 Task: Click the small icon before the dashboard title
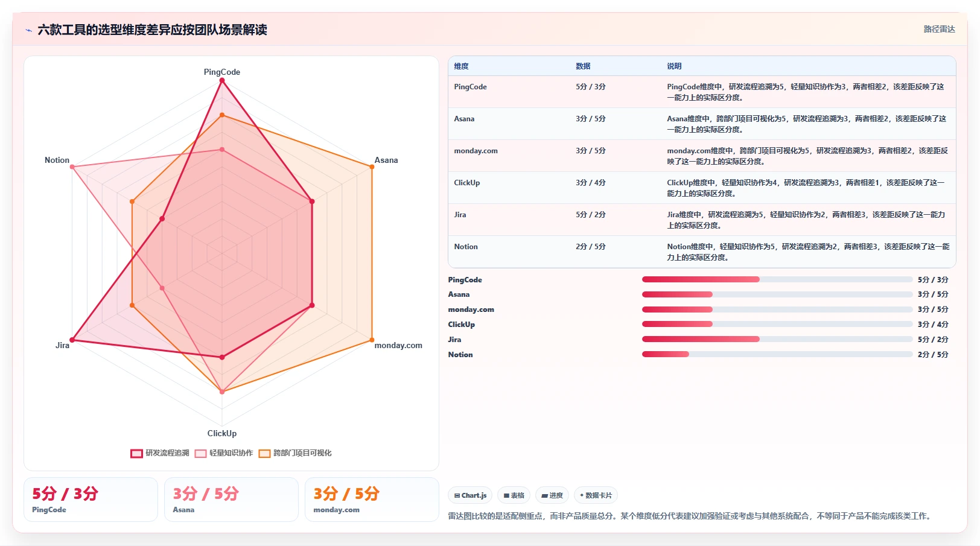(28, 30)
